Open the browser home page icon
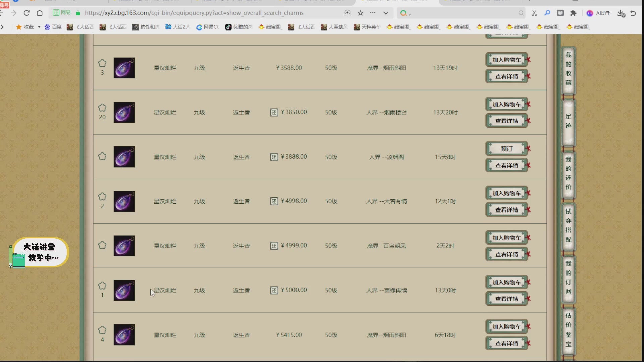This screenshot has width=644, height=362. click(40, 13)
